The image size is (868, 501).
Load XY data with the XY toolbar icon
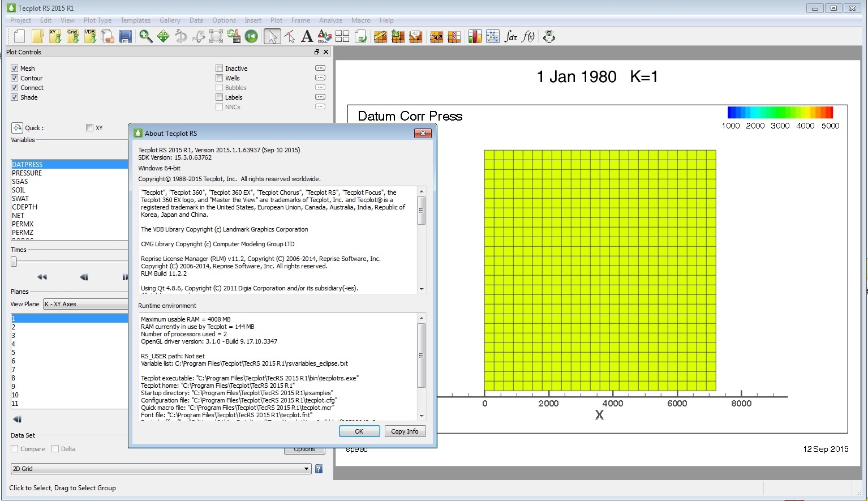click(x=55, y=37)
